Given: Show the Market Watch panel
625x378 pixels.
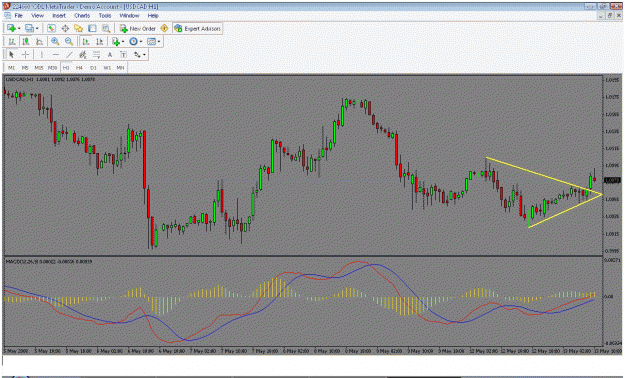Looking at the screenshot, I should tap(51, 28).
